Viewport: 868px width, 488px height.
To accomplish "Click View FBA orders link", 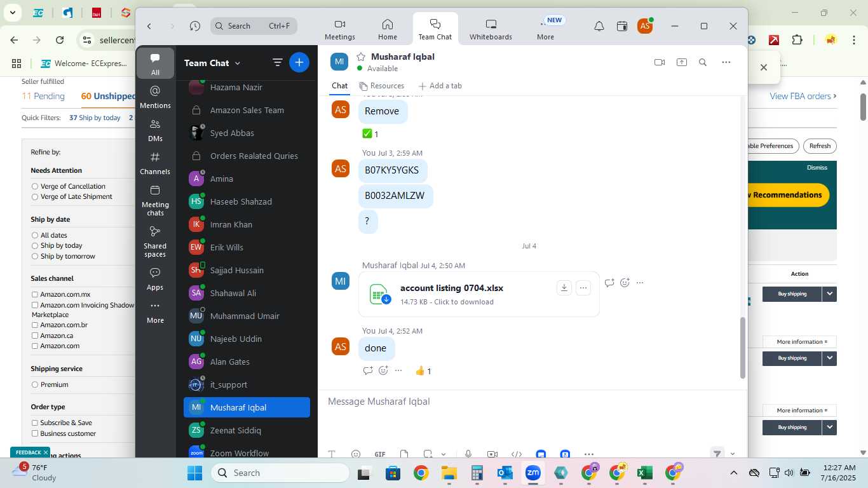I will [803, 96].
